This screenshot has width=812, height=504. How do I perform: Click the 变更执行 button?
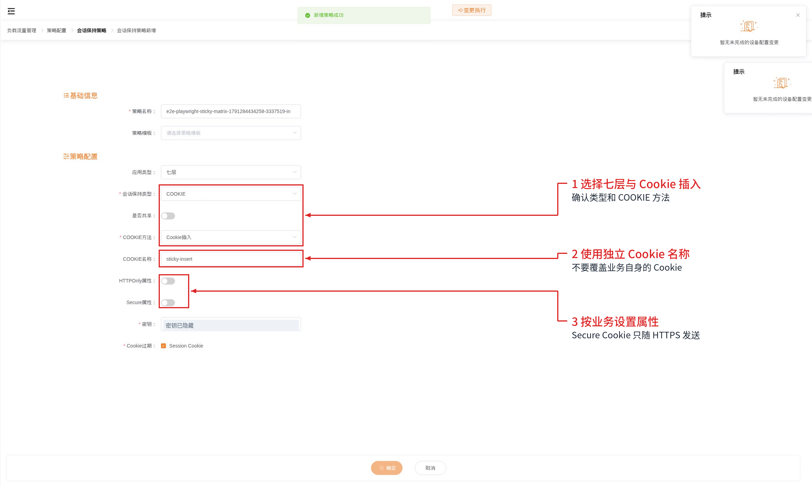point(471,10)
